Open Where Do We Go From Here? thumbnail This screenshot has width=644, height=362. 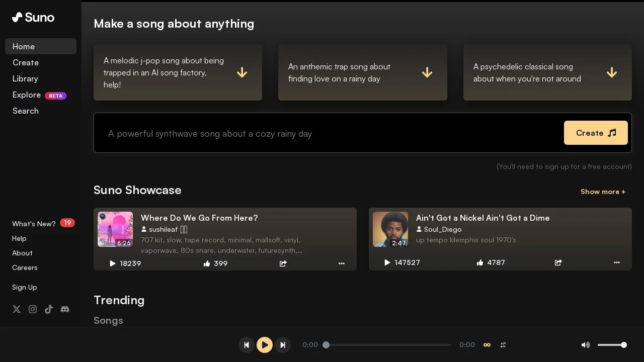coord(115,229)
